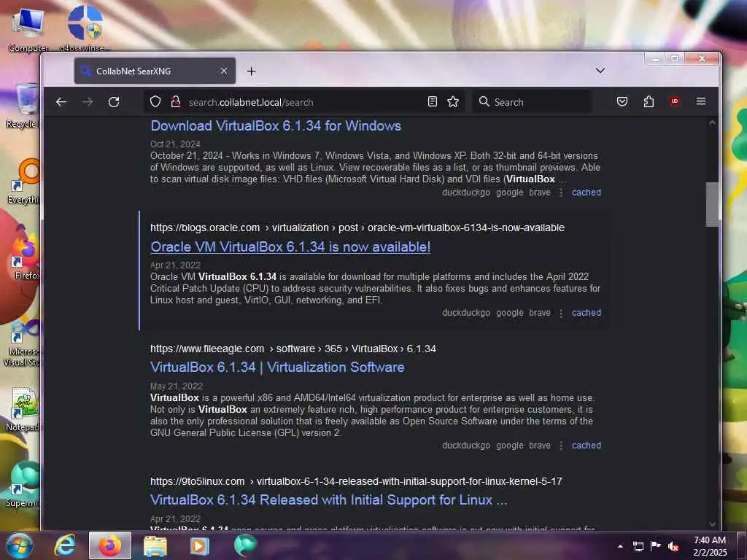Click the Firefox Search box

[x=532, y=102]
